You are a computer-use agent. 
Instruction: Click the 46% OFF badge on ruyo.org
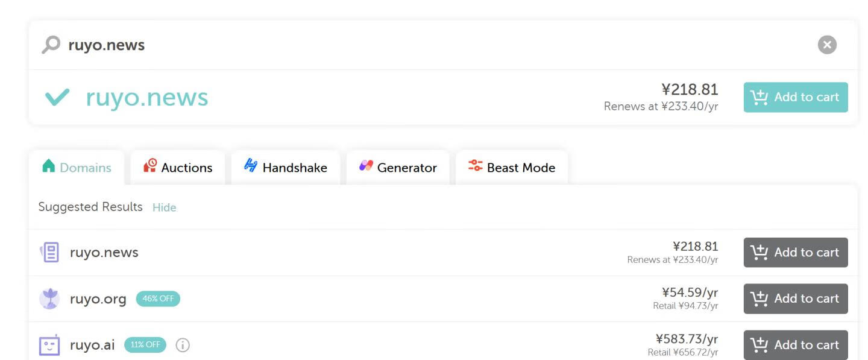[158, 298]
